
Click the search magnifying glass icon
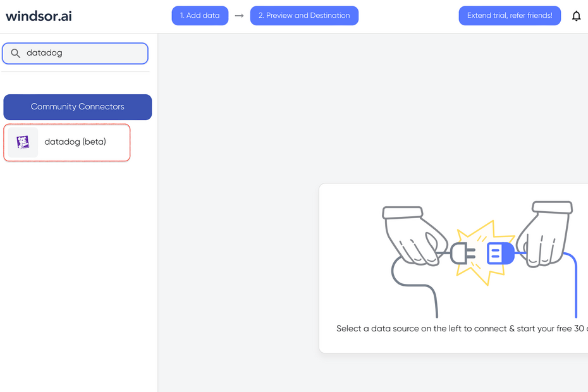tap(16, 53)
